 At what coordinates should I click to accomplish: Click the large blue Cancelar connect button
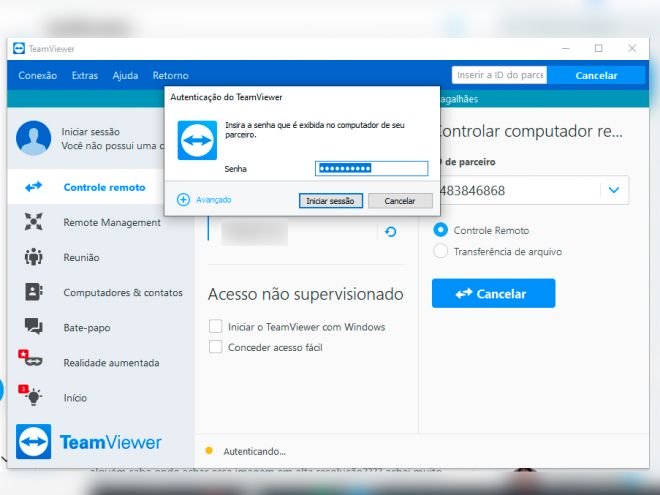(x=493, y=293)
